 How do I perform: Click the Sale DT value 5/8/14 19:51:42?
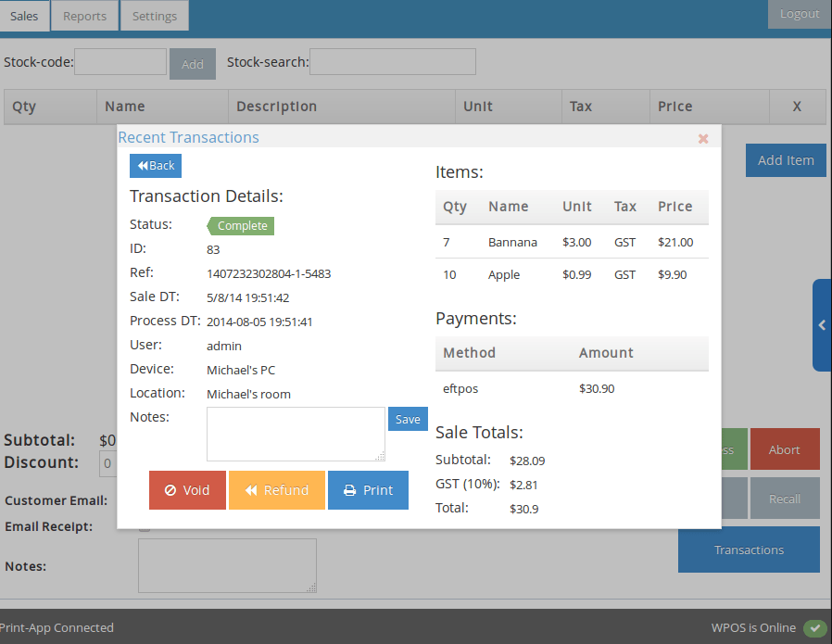247,298
